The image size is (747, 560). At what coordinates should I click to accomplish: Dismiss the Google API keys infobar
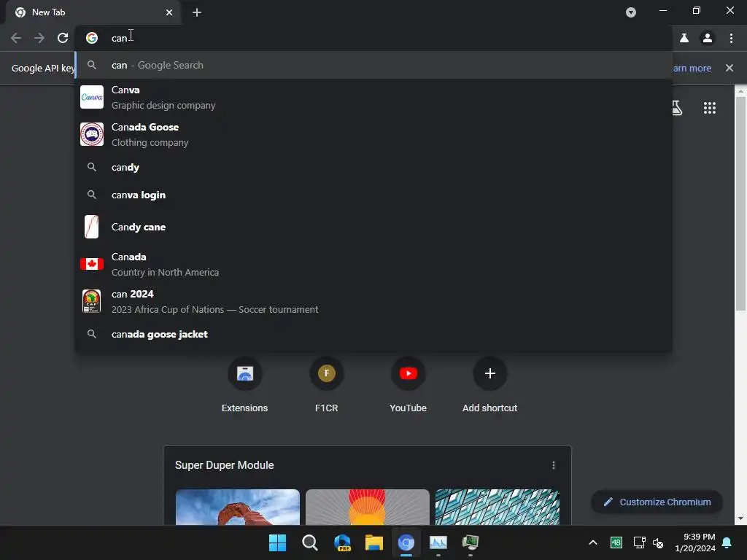tap(729, 68)
